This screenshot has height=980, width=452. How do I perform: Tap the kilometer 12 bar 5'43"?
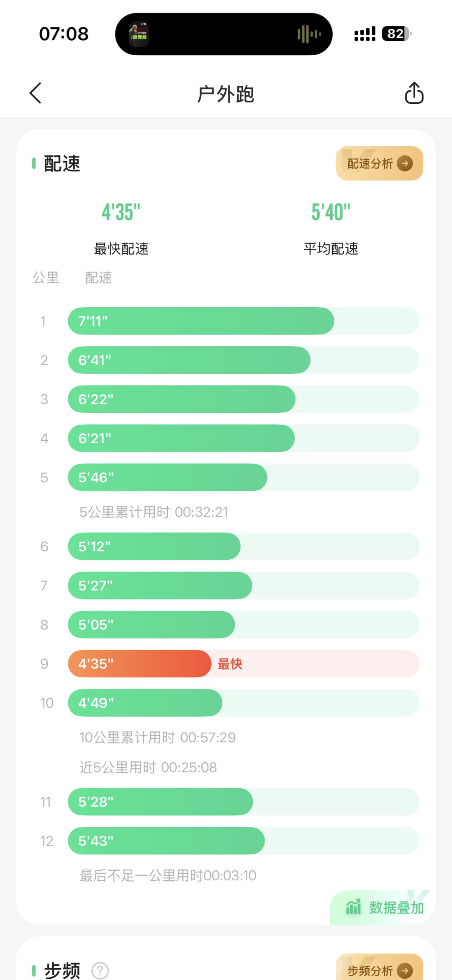coord(166,841)
